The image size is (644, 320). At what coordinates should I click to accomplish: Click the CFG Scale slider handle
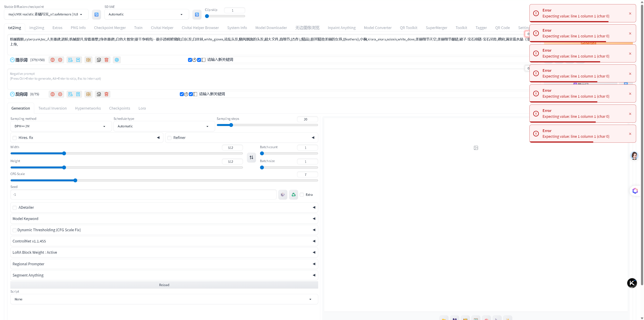(75, 180)
